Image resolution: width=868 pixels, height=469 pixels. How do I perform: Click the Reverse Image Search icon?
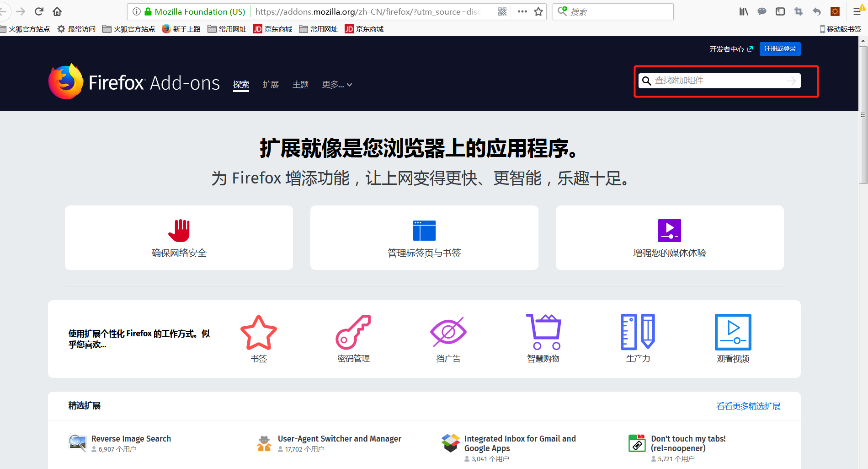tap(77, 443)
